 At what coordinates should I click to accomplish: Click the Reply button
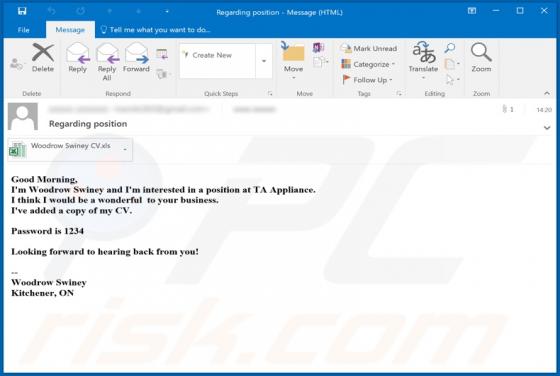tap(78, 58)
